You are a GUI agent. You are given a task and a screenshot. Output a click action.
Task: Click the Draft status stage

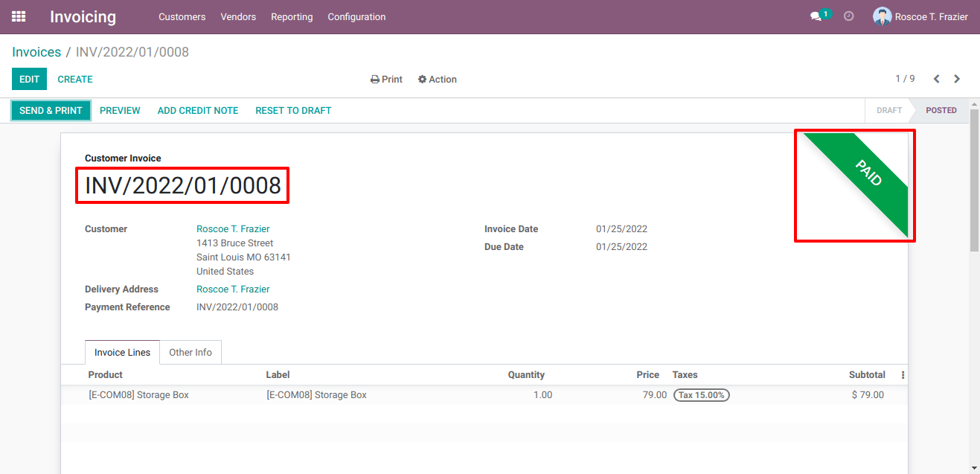click(x=889, y=110)
